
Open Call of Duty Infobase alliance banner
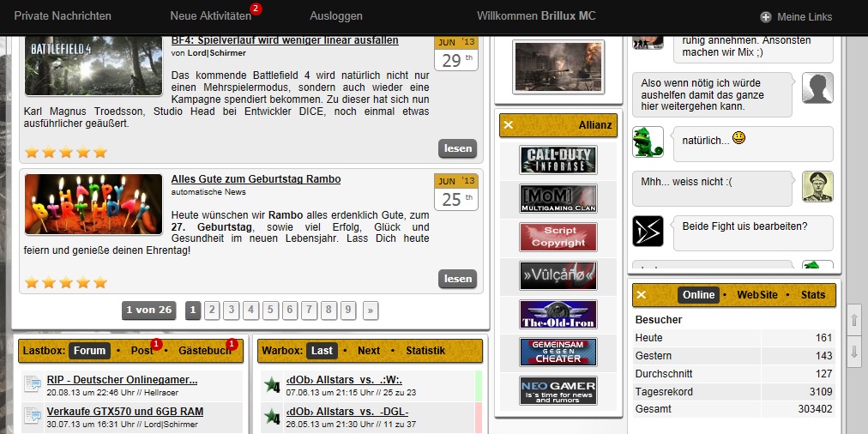[558, 160]
